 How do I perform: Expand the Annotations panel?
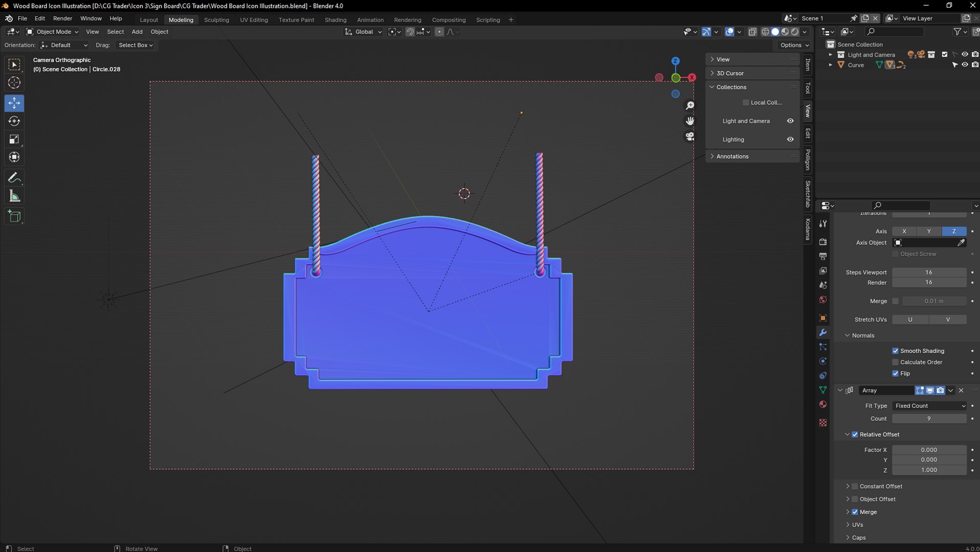(x=732, y=156)
